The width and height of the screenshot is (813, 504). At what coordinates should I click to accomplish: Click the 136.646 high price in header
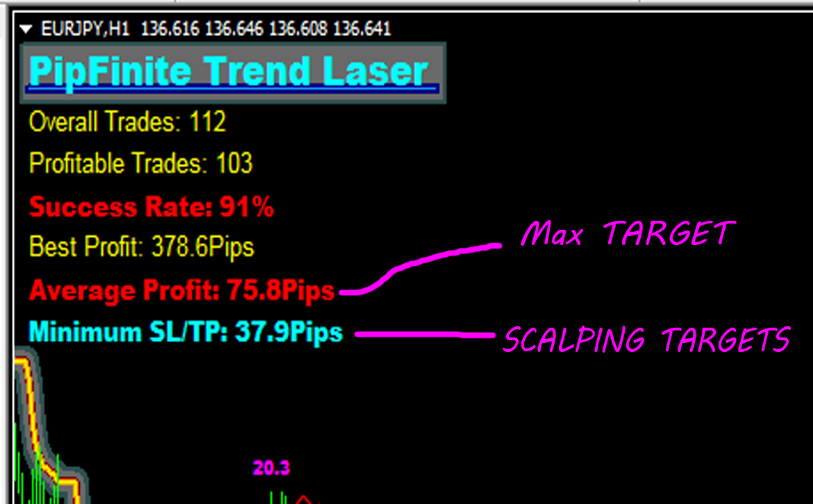[x=235, y=28]
